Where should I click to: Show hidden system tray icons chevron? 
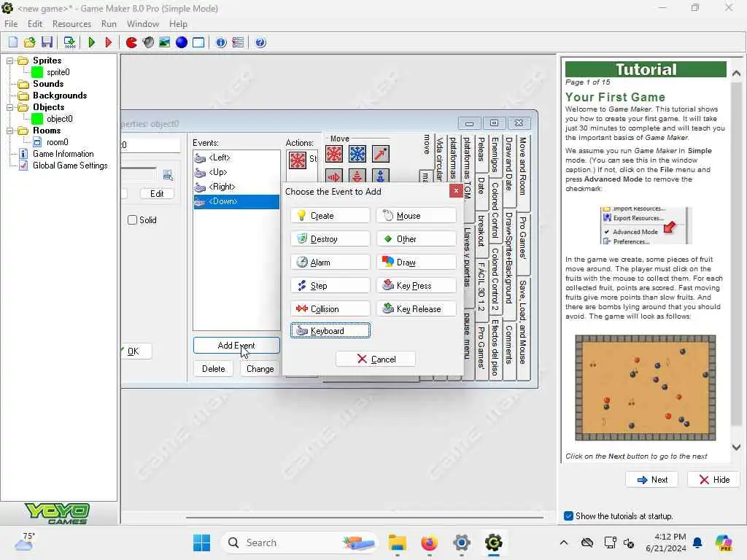tap(564, 542)
